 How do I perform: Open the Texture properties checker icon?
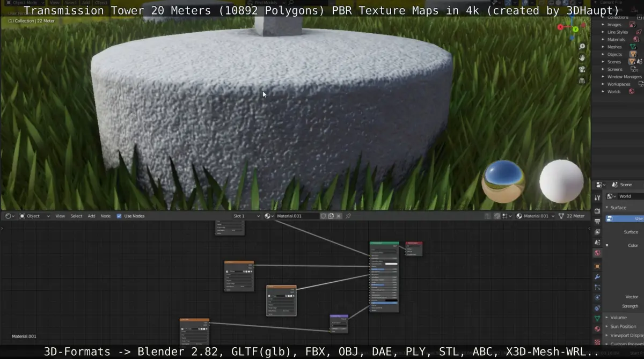(x=597, y=341)
